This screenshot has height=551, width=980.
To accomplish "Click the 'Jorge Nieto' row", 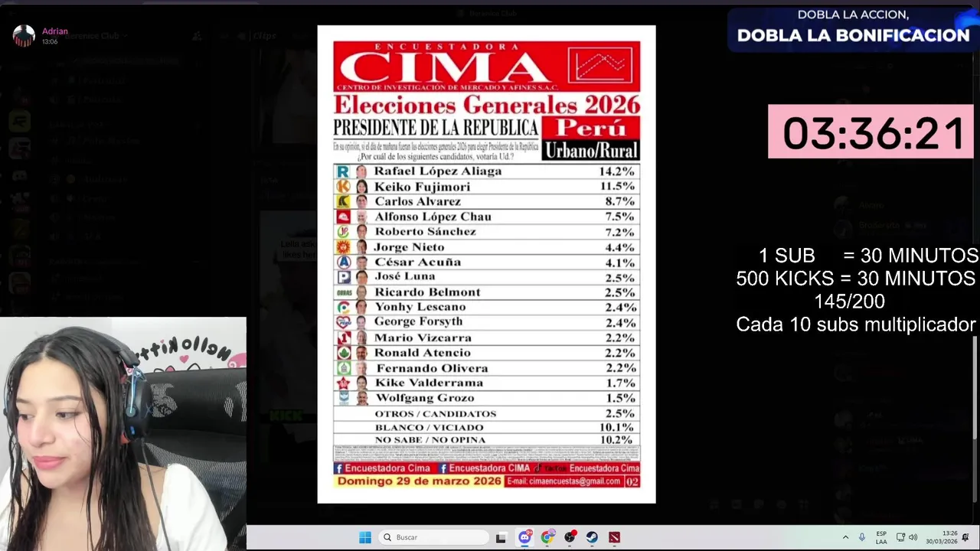I will [486, 247].
